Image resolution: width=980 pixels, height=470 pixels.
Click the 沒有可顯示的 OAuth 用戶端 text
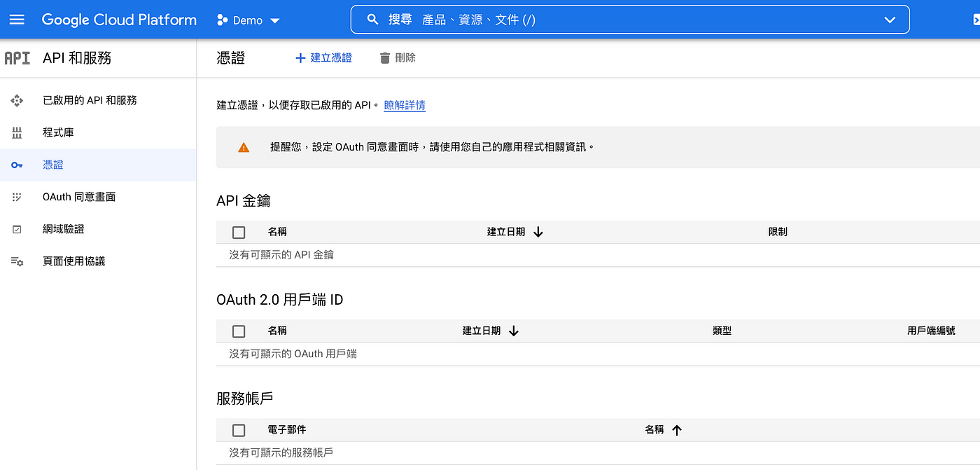click(293, 354)
